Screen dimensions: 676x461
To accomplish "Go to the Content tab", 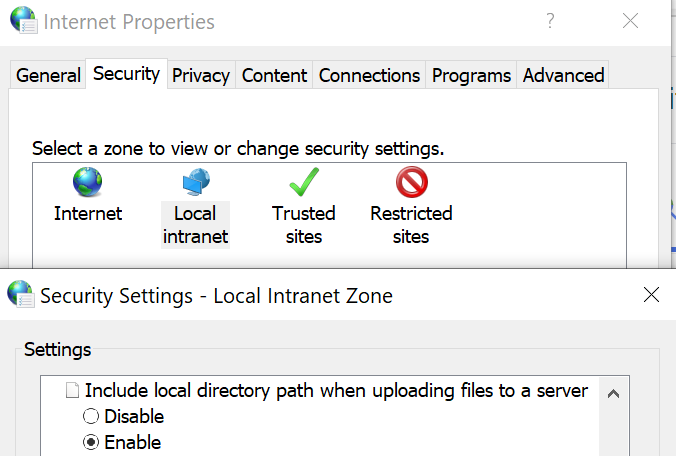I will (275, 75).
